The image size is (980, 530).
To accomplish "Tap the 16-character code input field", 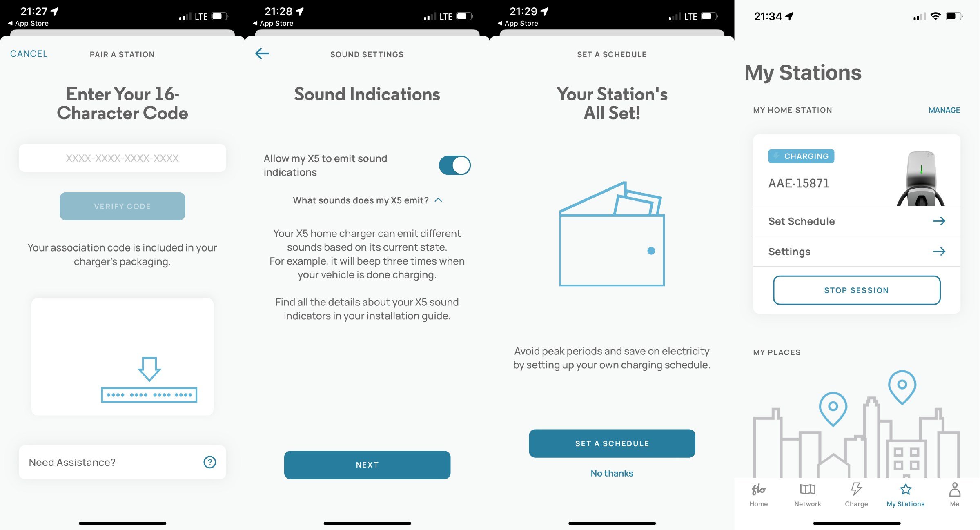I will (x=122, y=157).
